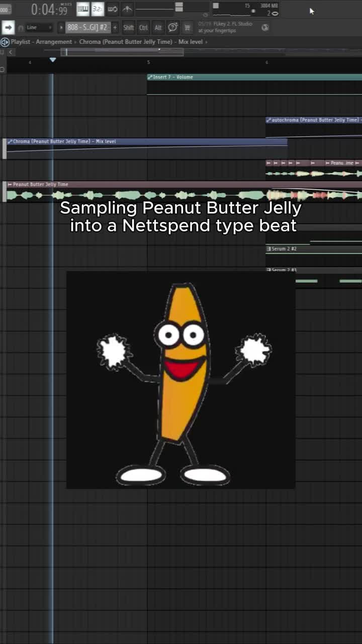The height and width of the screenshot is (644, 362).
Task: Click the arrow before the channel selector
Action: [x=62, y=27]
